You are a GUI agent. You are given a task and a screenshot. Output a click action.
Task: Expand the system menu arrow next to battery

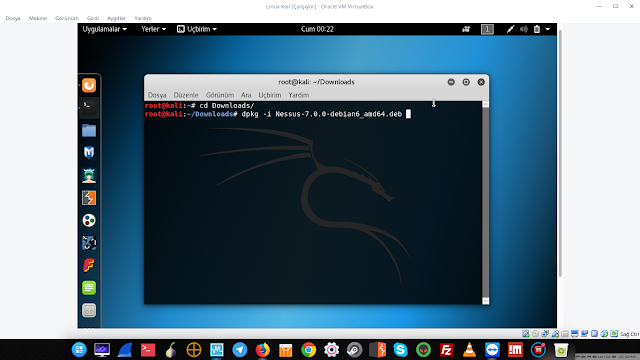[x=548, y=29]
